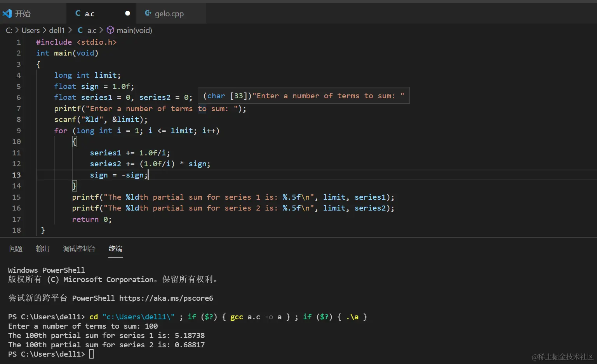Click on 'scanf' in line 8
The width and height of the screenshot is (597, 364).
pyautogui.click(x=65, y=119)
